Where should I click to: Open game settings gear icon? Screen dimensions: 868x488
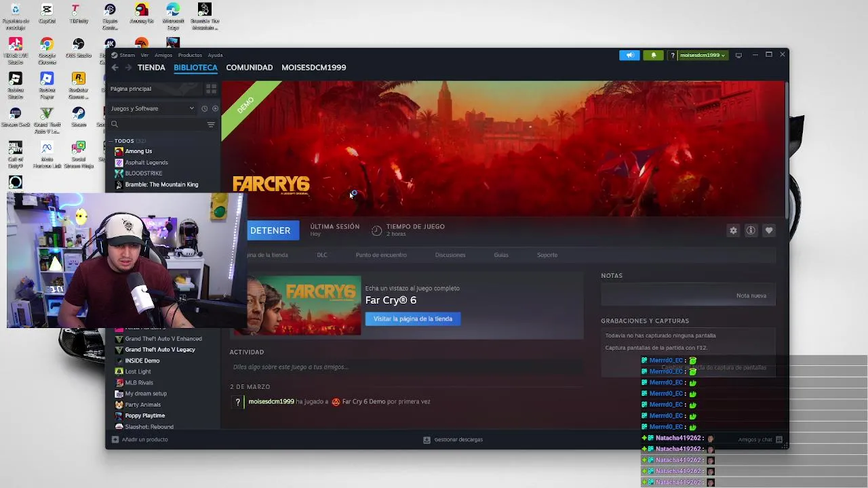[733, 230]
